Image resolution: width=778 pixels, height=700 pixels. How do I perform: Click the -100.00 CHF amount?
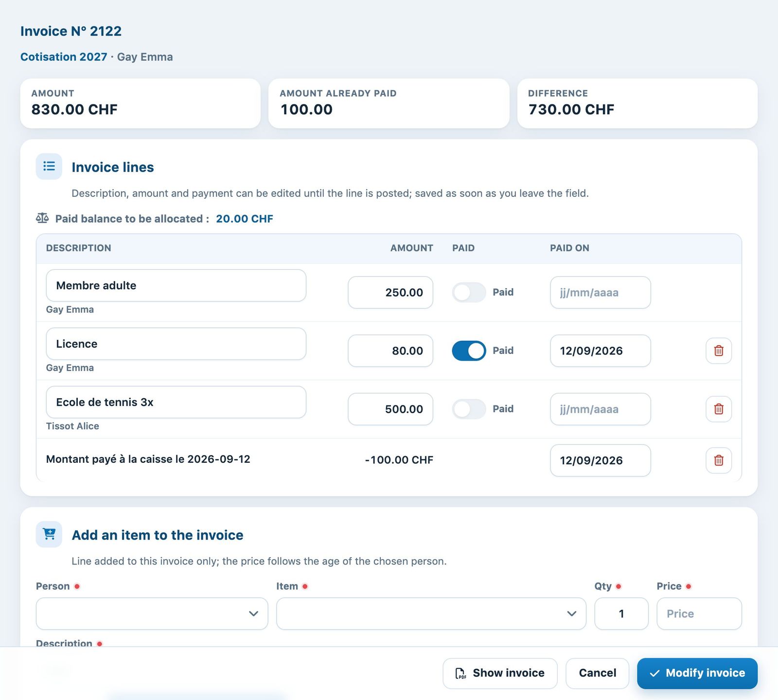pyautogui.click(x=399, y=460)
